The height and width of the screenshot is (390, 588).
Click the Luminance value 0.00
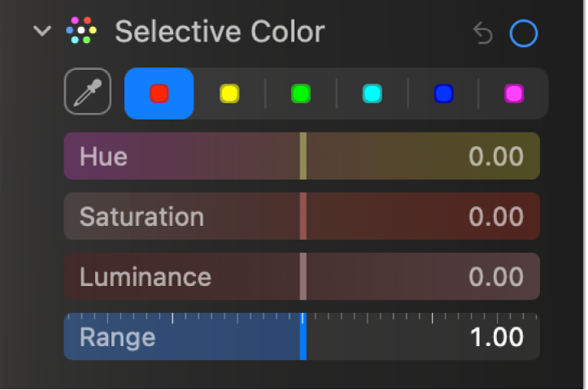coord(495,276)
